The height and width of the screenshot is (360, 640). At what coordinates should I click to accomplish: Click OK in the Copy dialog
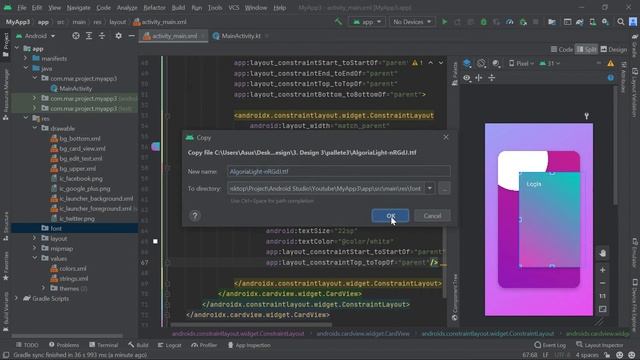(390, 216)
